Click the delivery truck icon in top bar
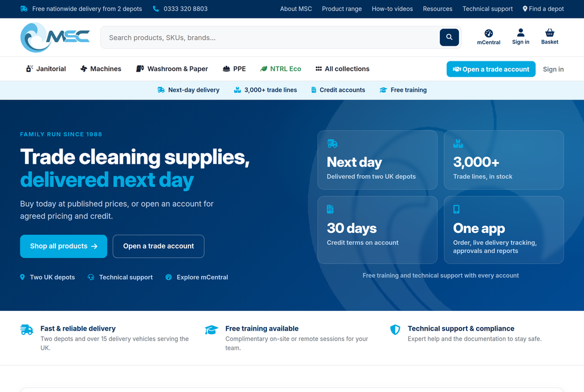 pos(24,8)
